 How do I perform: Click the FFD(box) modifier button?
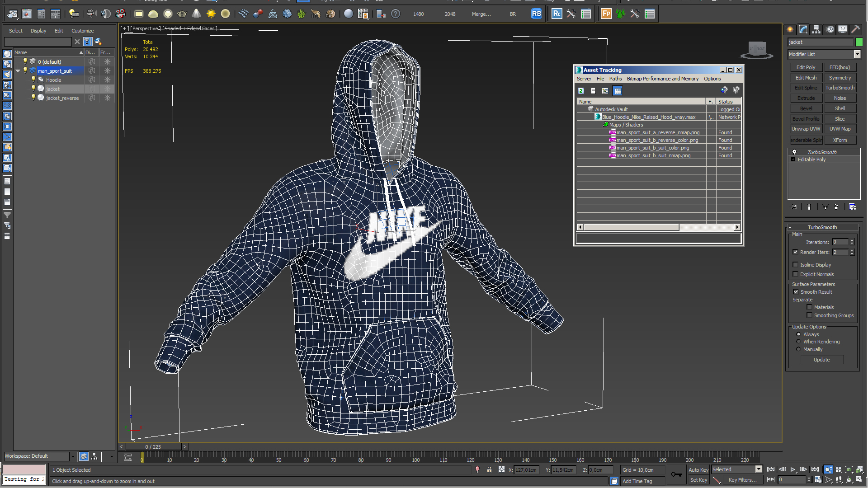click(840, 67)
